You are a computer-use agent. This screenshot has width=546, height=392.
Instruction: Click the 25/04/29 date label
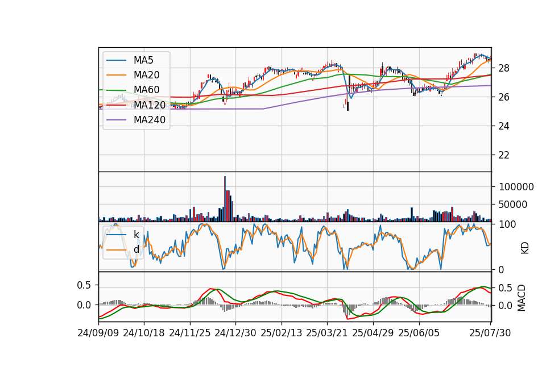(373, 333)
